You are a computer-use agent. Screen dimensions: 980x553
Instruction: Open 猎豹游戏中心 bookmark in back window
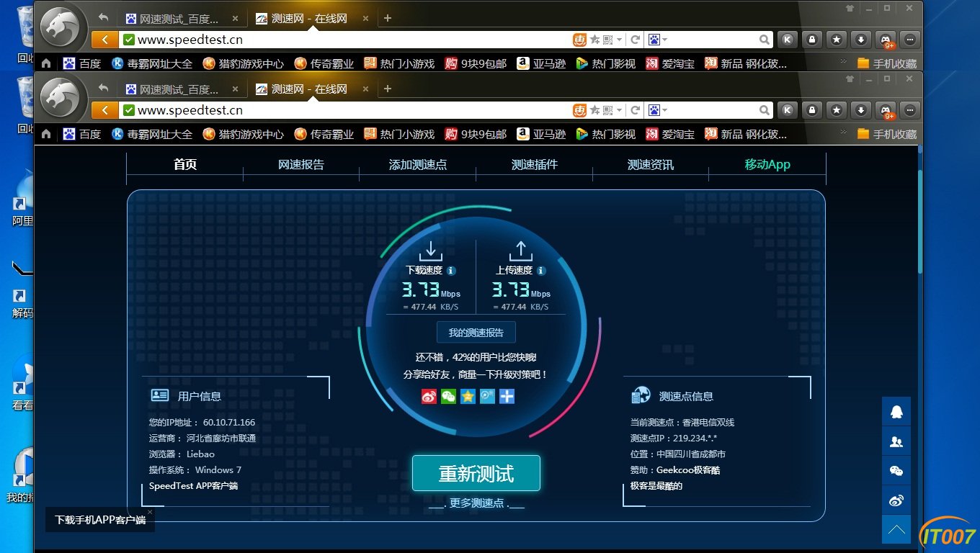pos(244,63)
